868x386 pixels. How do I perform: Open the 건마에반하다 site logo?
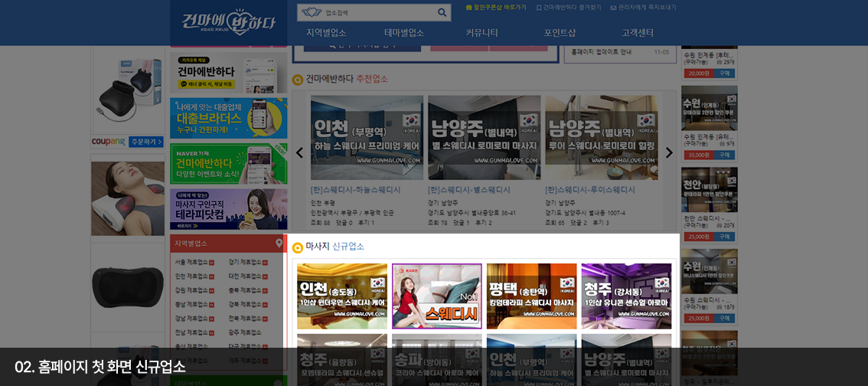[229, 22]
